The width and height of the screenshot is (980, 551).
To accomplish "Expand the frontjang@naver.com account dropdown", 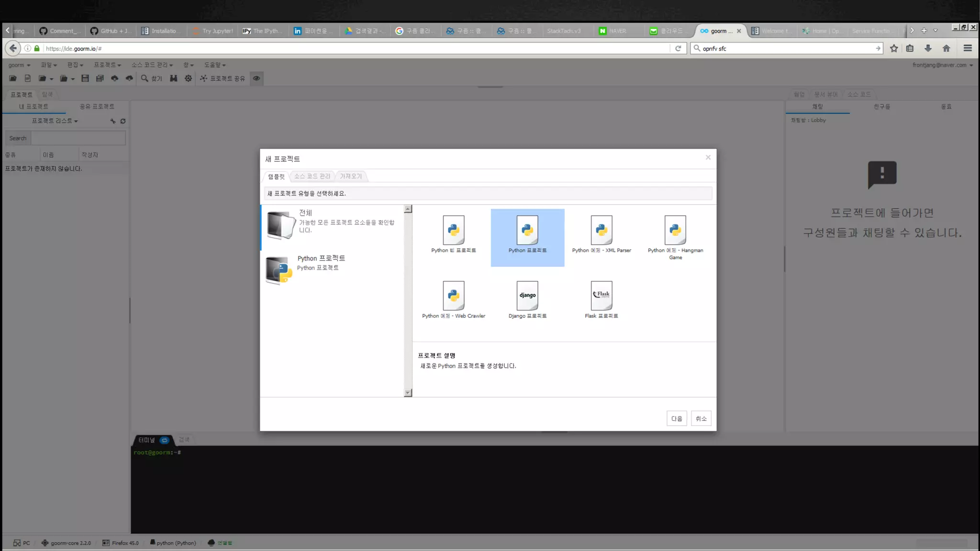I will [x=942, y=65].
